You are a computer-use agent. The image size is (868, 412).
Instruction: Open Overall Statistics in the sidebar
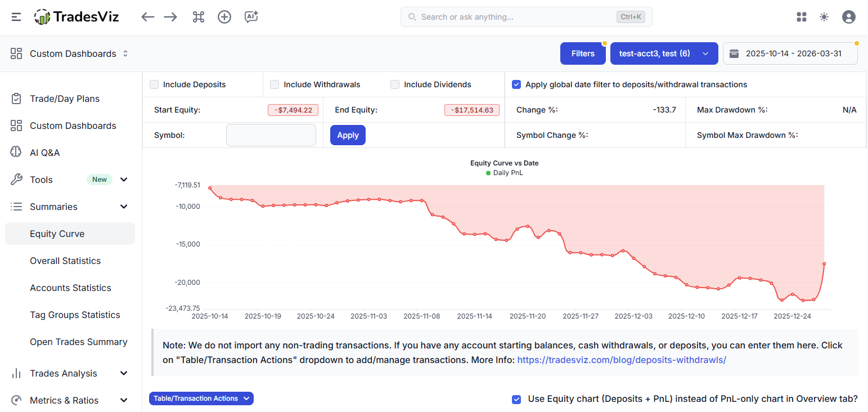(x=65, y=261)
